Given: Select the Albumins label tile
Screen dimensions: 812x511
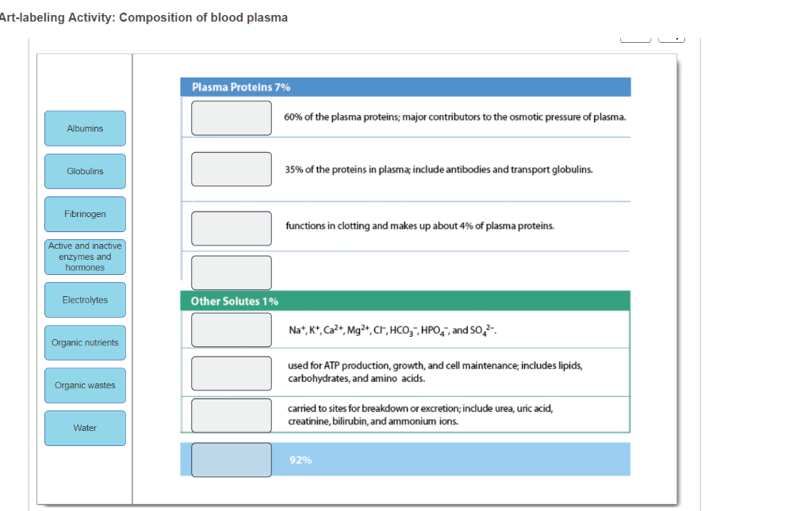Looking at the screenshot, I should [85, 128].
